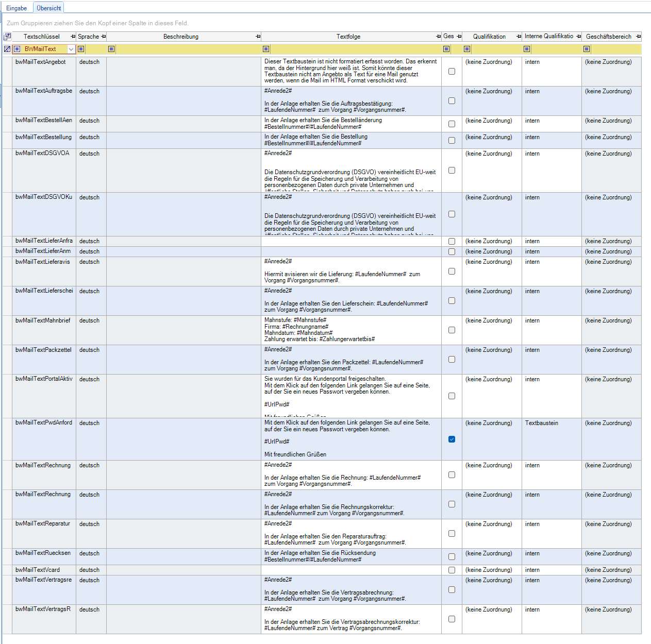
Task: Pin the Textfolge column using its header pin
Action: 439,37
